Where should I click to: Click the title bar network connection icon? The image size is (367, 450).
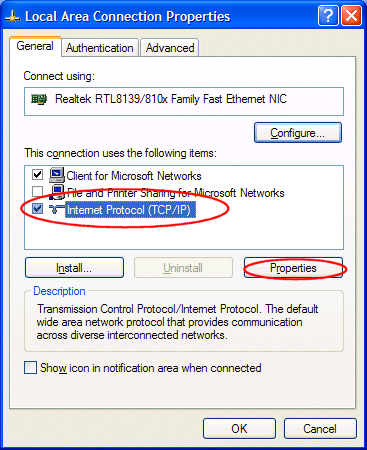[13, 17]
